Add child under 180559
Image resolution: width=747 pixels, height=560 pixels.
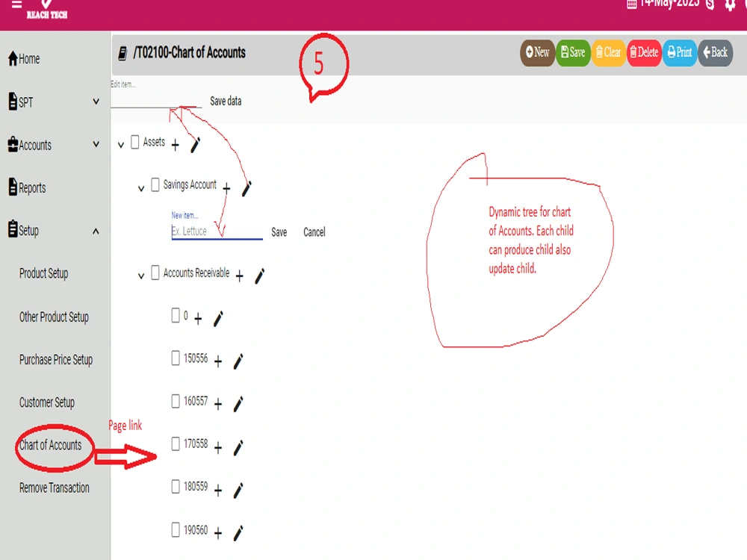point(218,491)
